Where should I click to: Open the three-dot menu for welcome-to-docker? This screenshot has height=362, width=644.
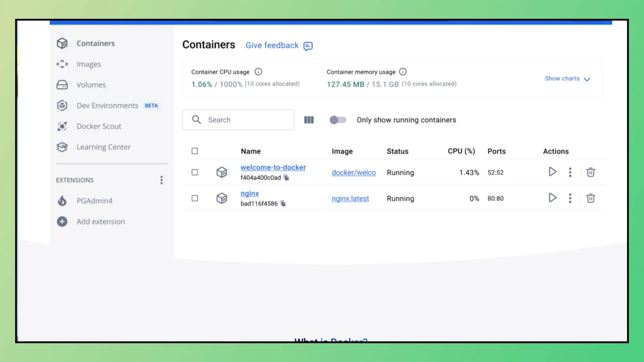click(570, 172)
